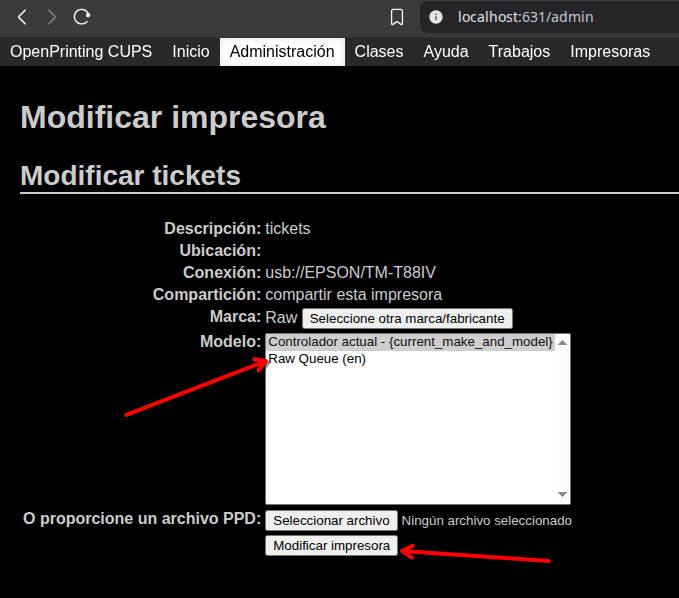Navigate to the Impresoras tab
The image size is (679, 598).
coord(610,52)
